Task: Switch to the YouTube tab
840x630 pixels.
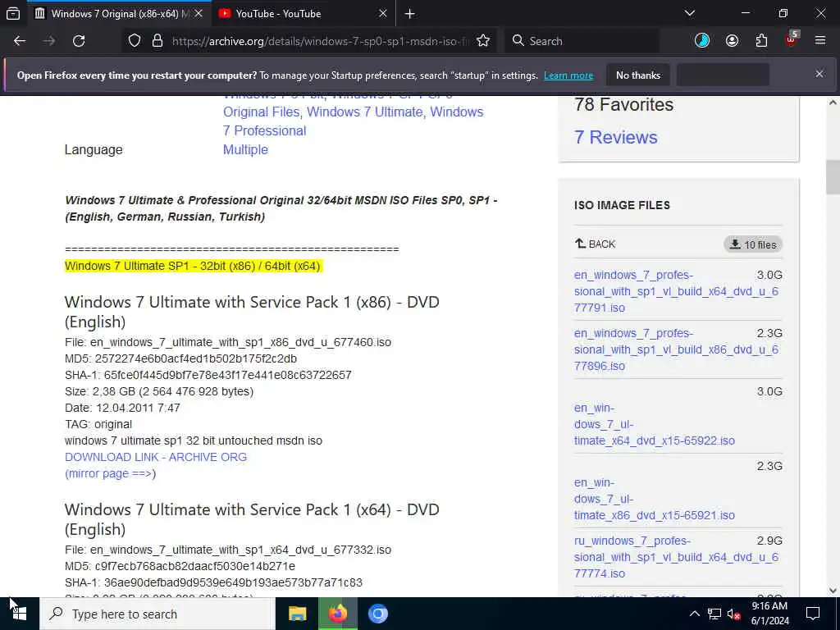Action: pyautogui.click(x=304, y=14)
